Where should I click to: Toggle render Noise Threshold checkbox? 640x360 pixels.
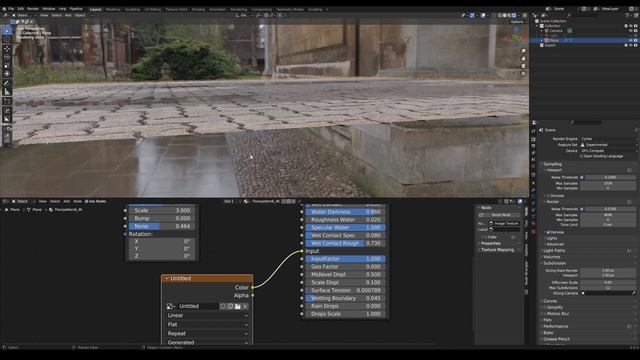[582, 209]
